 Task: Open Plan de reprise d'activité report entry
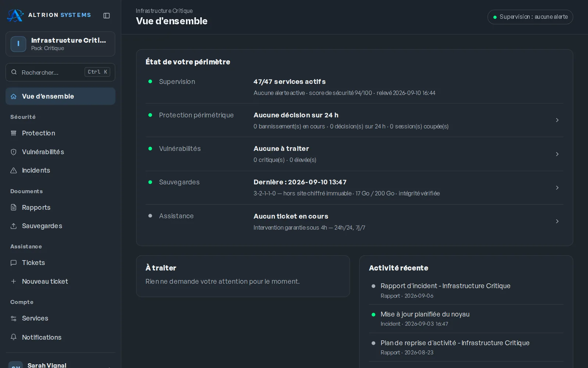pyautogui.click(x=466, y=347)
